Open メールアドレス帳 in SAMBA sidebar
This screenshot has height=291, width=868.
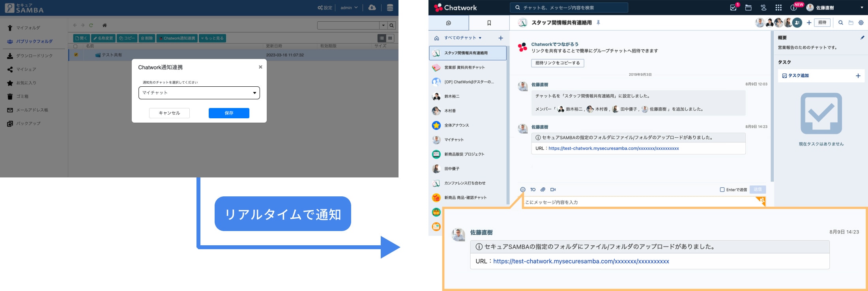pyautogui.click(x=28, y=110)
